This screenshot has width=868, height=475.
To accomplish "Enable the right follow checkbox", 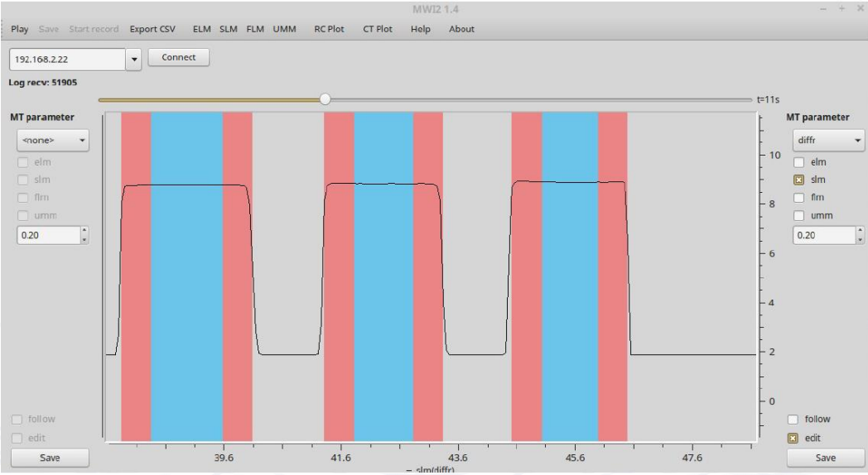I will click(x=793, y=420).
